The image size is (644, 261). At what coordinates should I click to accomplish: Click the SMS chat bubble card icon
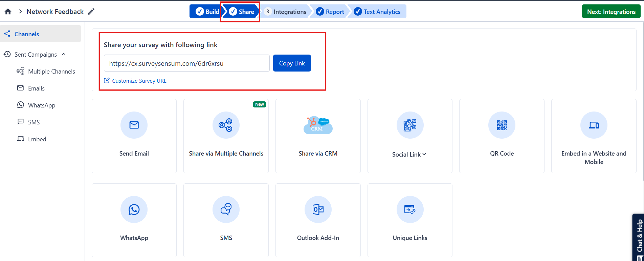point(226,209)
